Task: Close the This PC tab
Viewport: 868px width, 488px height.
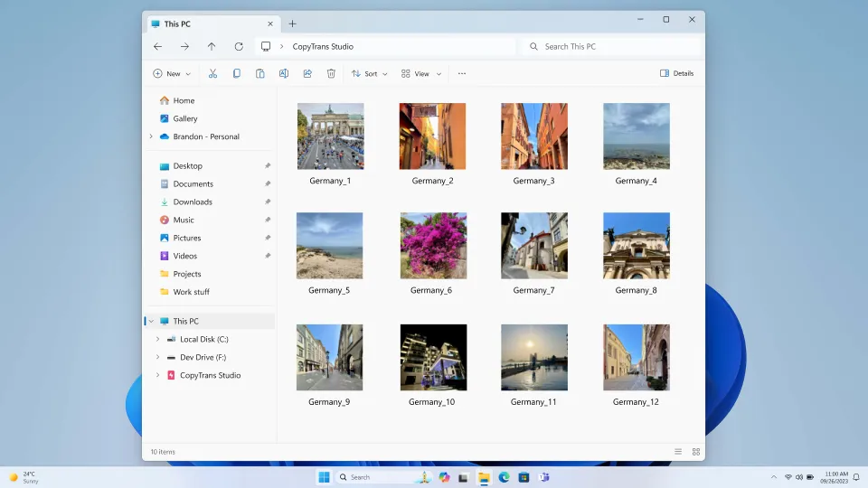Action: tap(270, 23)
